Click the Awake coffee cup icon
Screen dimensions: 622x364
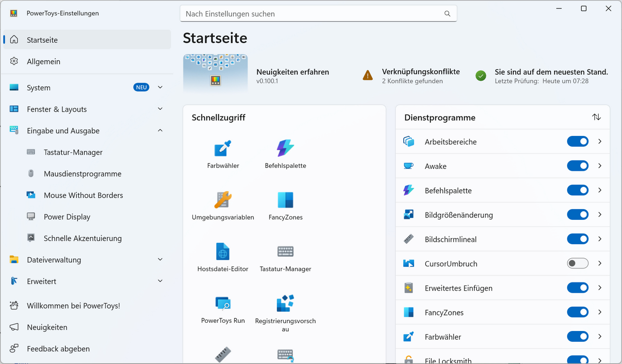coord(409,166)
